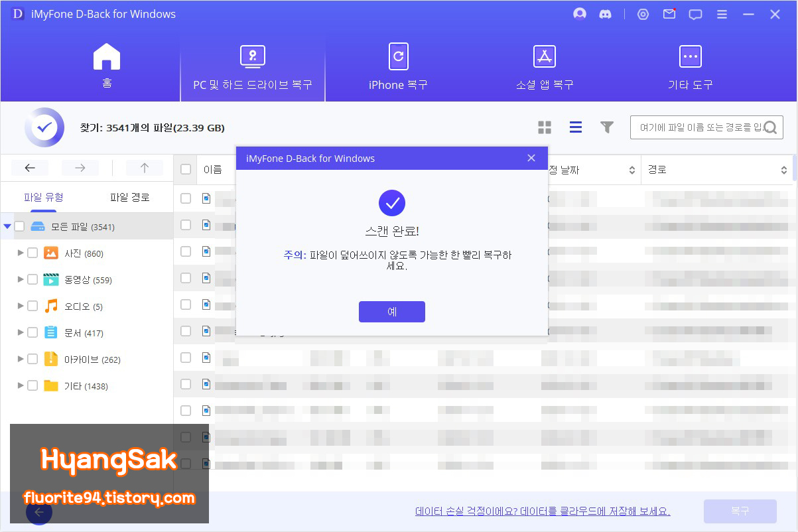Check the 아카이브 (262) checkbox
Viewport: 798px width, 532px height.
pyautogui.click(x=33, y=359)
